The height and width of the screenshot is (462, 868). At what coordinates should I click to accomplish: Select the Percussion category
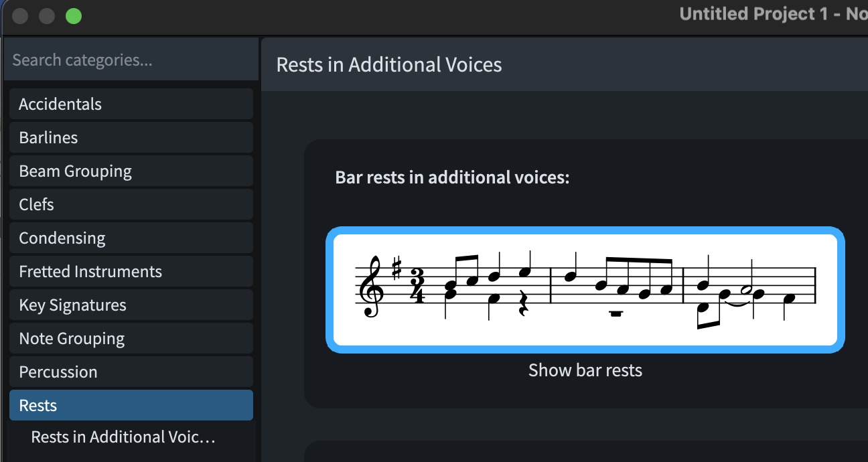click(x=131, y=372)
